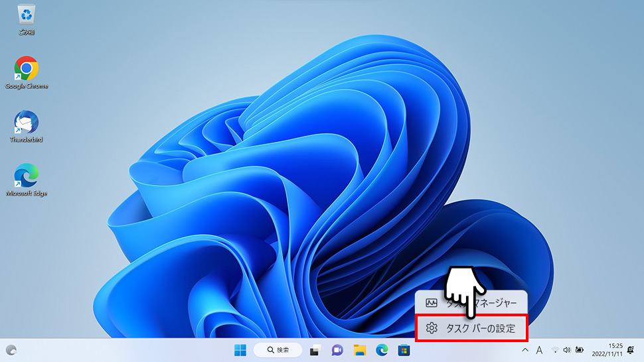Click the widgets icon at taskbar left
This screenshot has height=362, width=644.
11,349
